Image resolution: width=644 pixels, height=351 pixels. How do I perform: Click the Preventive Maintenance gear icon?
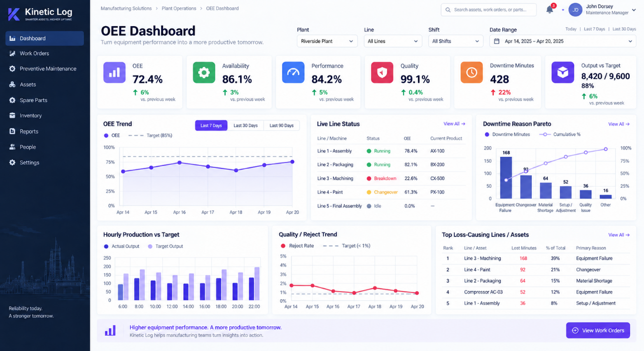coord(12,69)
